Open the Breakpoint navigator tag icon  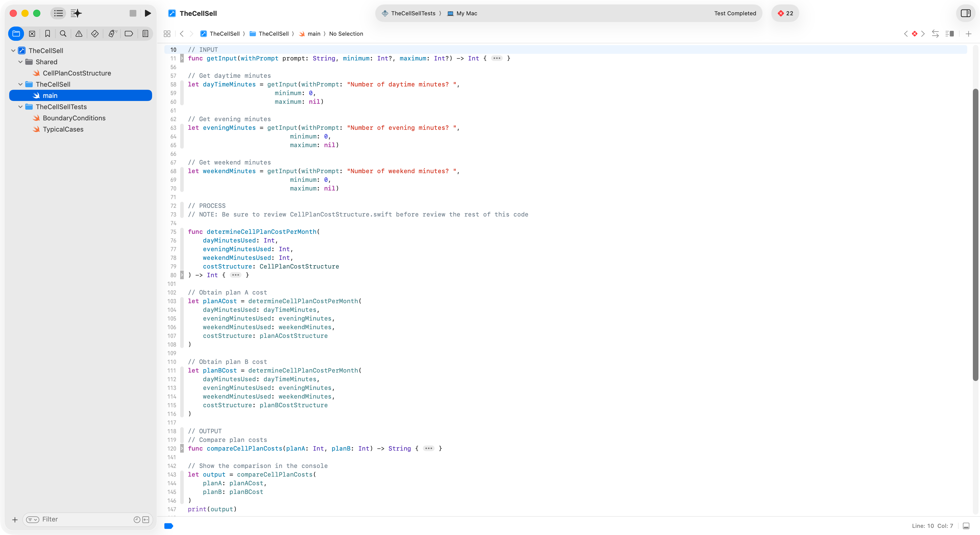point(129,34)
